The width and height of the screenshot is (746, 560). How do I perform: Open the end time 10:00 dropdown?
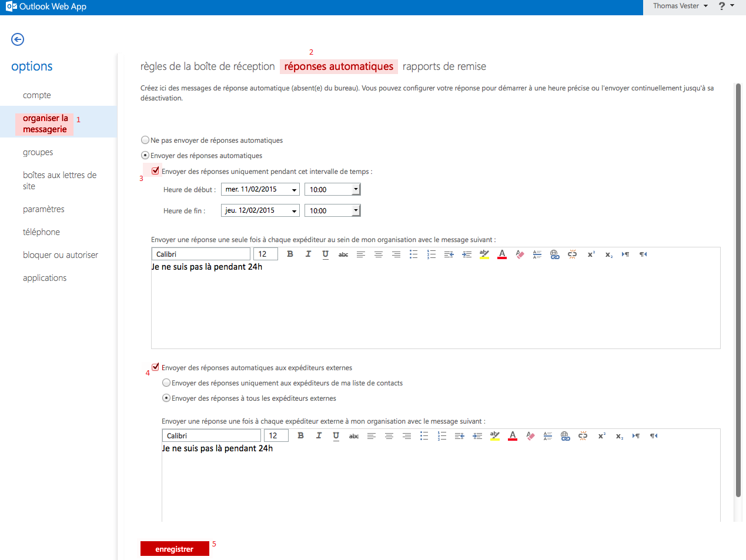coord(332,210)
